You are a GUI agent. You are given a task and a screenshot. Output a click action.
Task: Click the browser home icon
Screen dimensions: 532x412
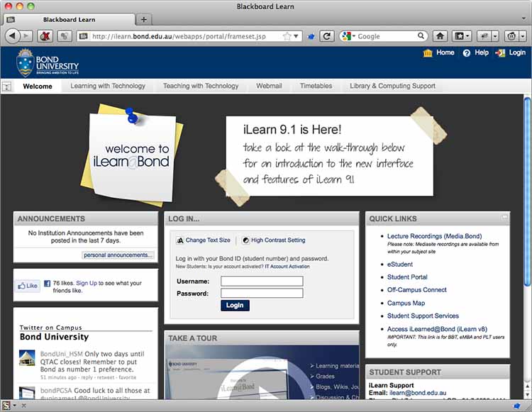point(440,36)
